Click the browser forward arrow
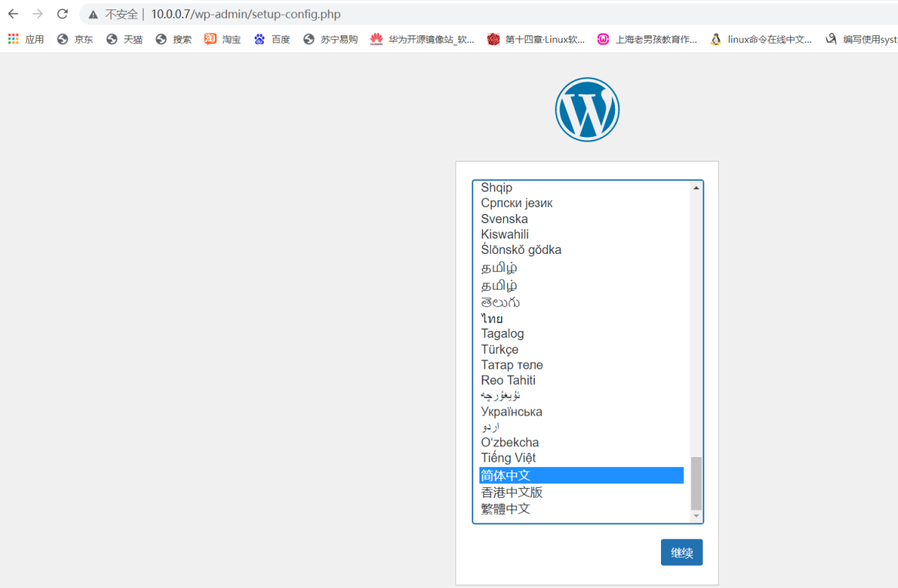898x588 pixels. click(38, 14)
